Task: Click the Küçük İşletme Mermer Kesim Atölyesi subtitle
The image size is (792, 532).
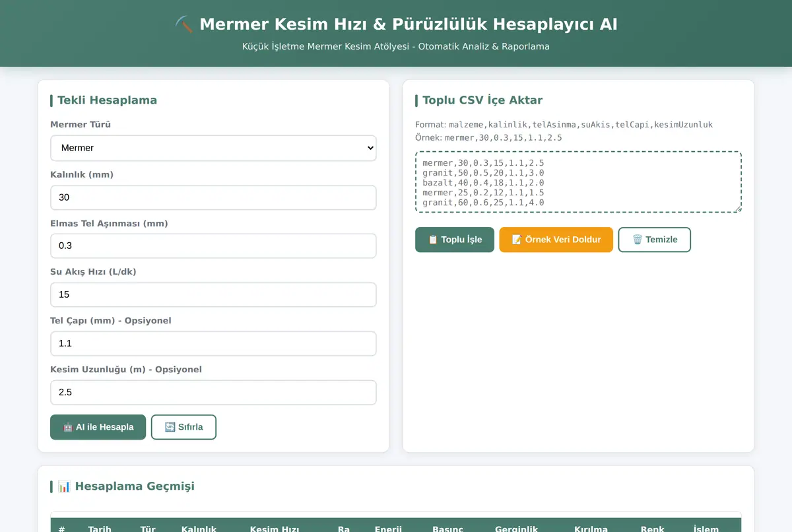Action: pyautogui.click(x=396, y=47)
